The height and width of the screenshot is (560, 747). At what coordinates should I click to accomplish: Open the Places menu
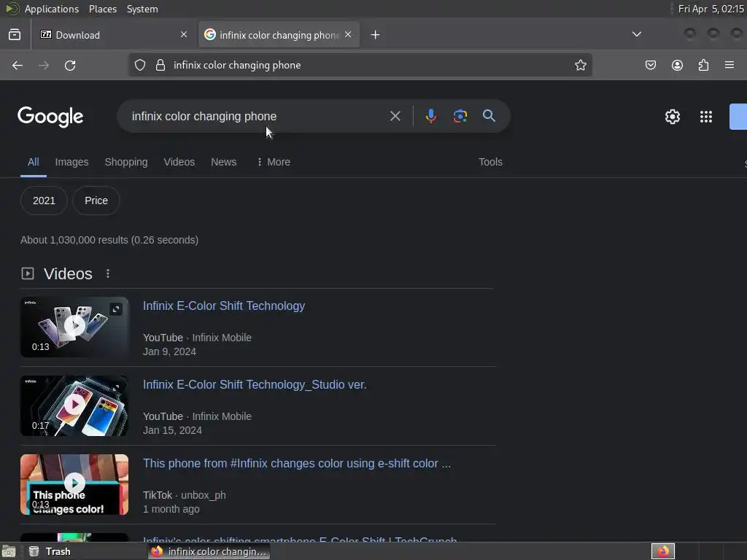[x=103, y=9]
